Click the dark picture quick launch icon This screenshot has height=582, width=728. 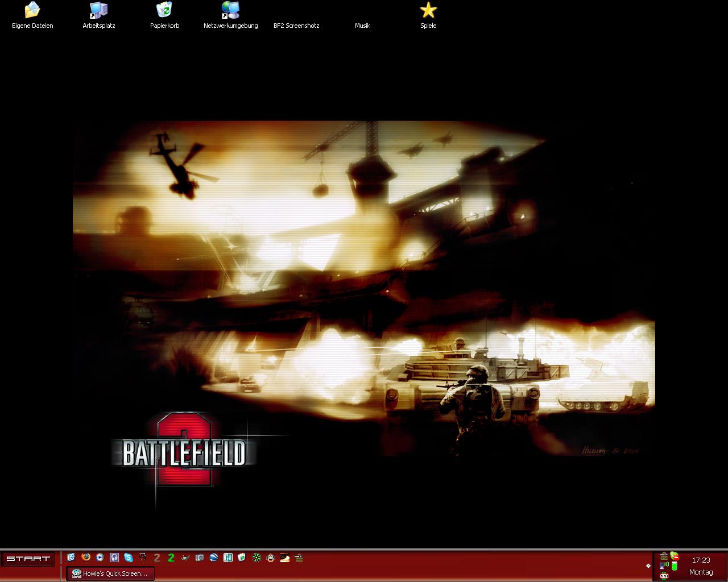coord(285,558)
